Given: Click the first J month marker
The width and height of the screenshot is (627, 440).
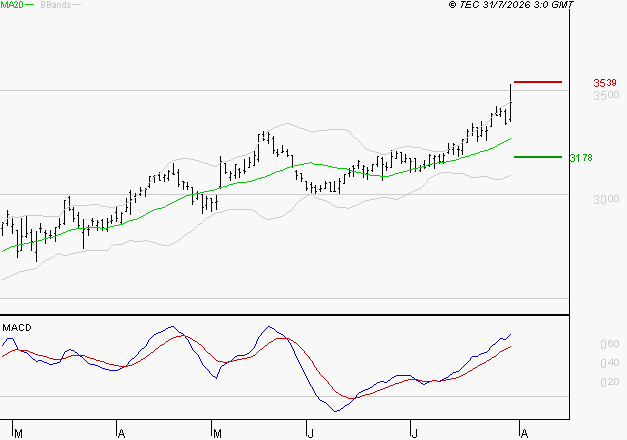Looking at the screenshot, I should point(311,433).
